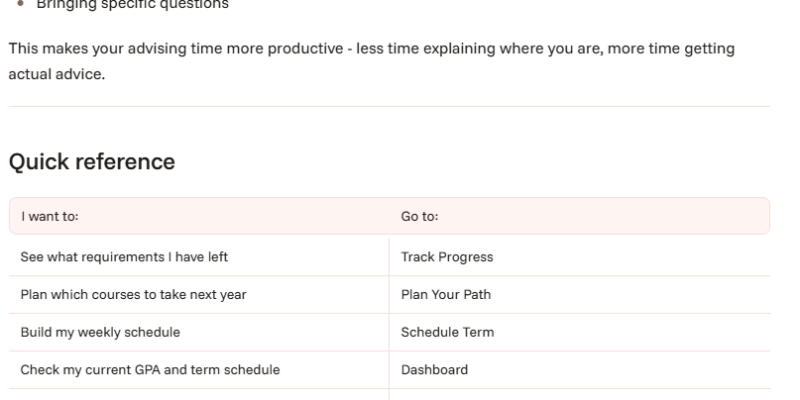Click the horizontal divider above Quick reference
The image size is (800, 400).
point(389,107)
